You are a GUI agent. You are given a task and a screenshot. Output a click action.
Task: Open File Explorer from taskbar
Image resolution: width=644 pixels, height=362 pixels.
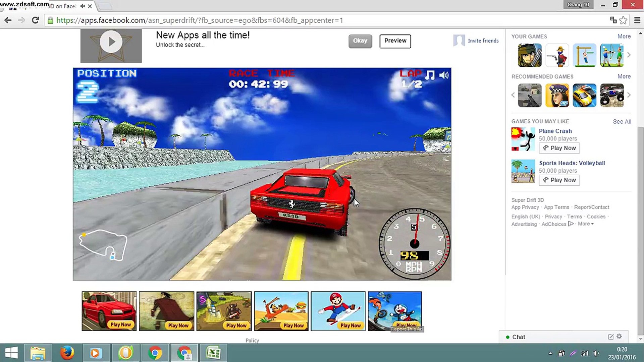click(38, 353)
